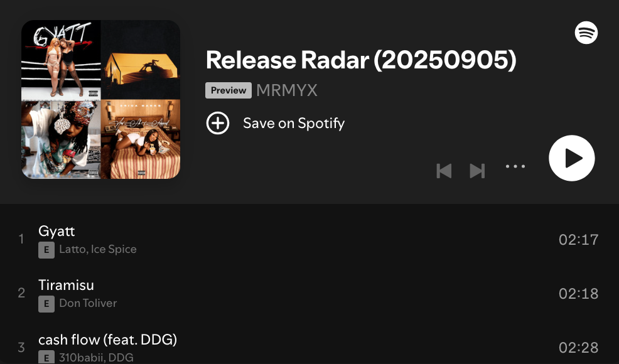The width and height of the screenshot is (619, 364).
Task: Click the 02:28 duration of cash flow
Action: 578,348
